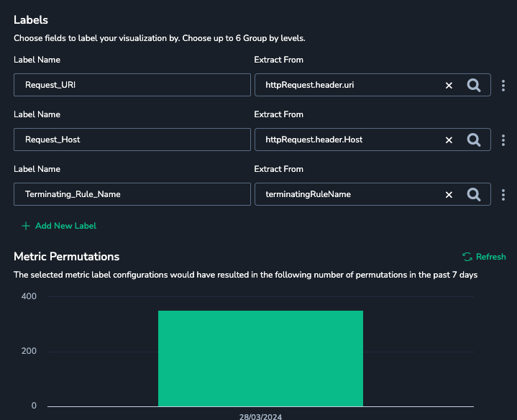
Task: Click the 28/03/2024 date axis label
Action: [260, 416]
